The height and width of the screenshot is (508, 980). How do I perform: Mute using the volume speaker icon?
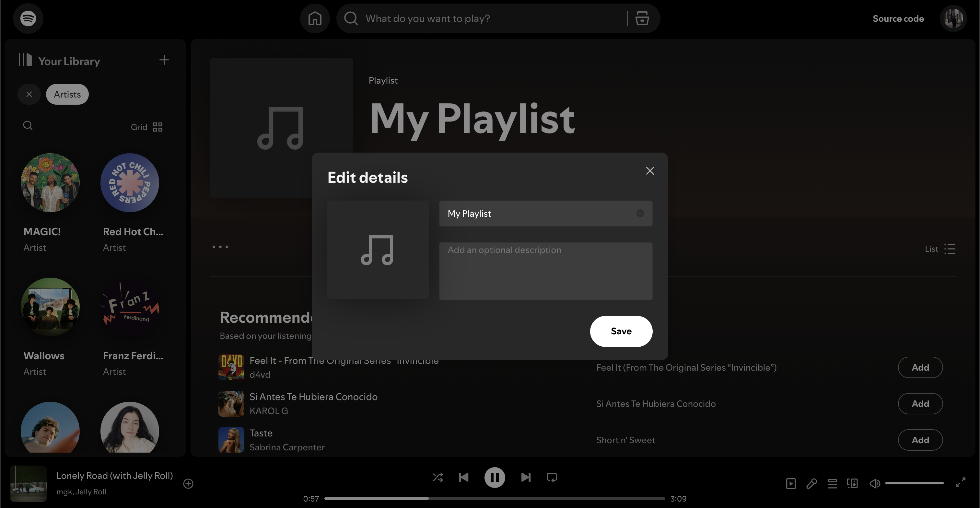[x=874, y=483]
